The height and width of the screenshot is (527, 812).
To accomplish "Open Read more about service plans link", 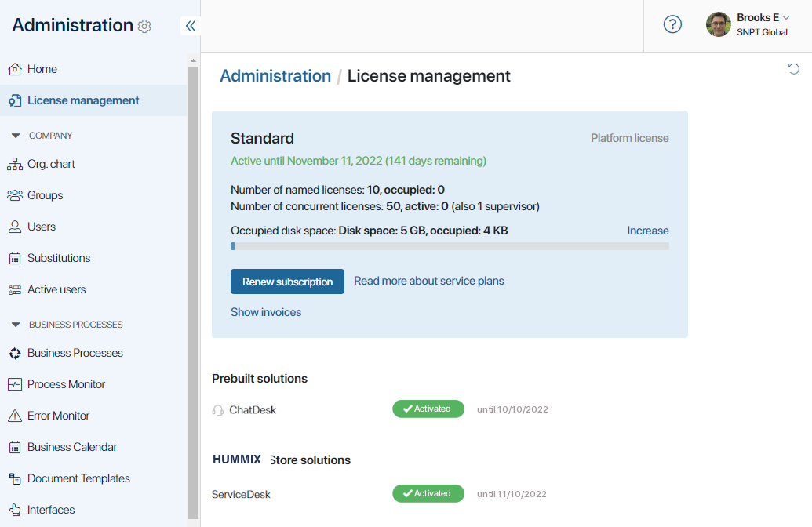I will 429,281.
